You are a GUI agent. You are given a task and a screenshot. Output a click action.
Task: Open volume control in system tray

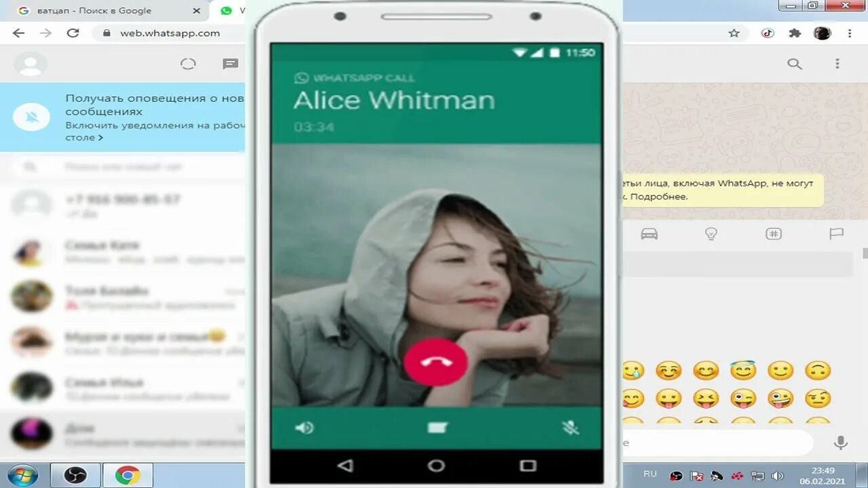778,476
